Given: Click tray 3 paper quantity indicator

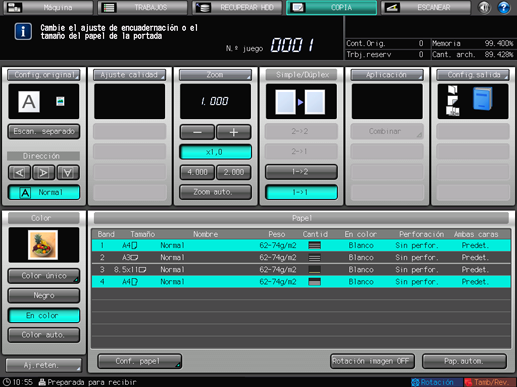Looking at the screenshot, I should (315, 270).
